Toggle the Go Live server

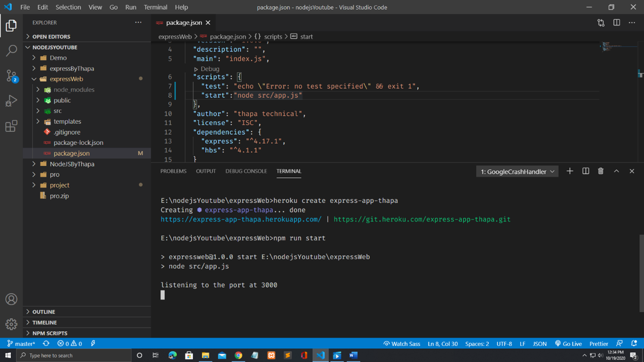[x=568, y=343]
